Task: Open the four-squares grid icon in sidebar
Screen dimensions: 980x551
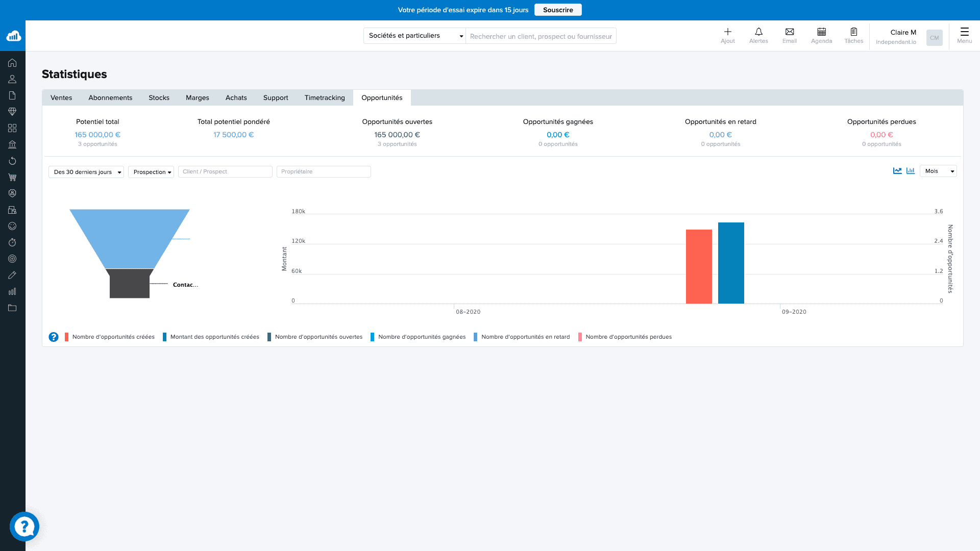Action: pos(12,128)
